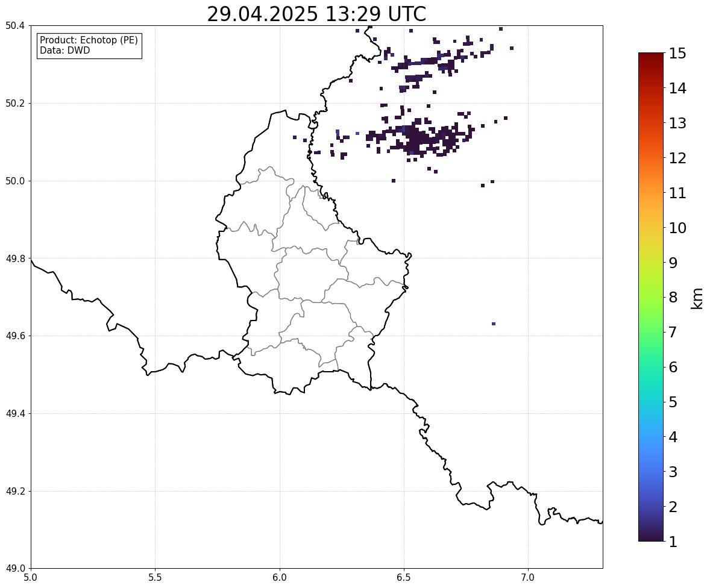The height and width of the screenshot is (588, 710).
Task: Click the y-axis label 49.8
Action: click(x=14, y=258)
